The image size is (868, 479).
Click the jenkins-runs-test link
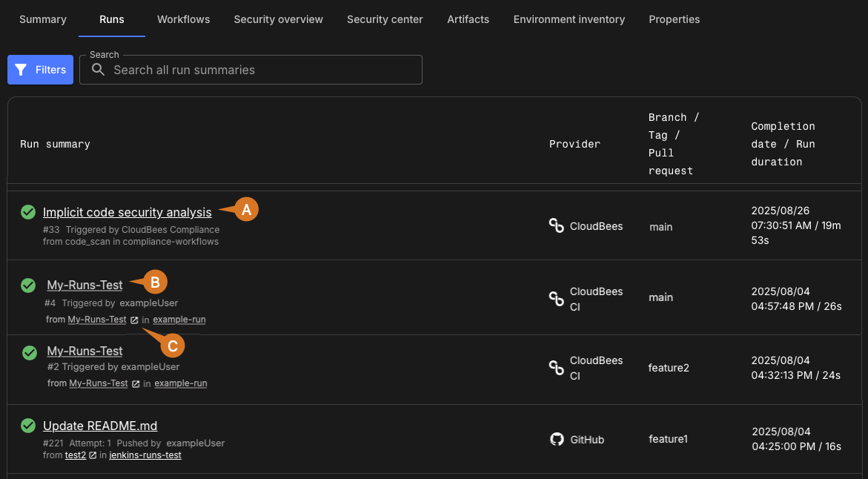(x=145, y=455)
